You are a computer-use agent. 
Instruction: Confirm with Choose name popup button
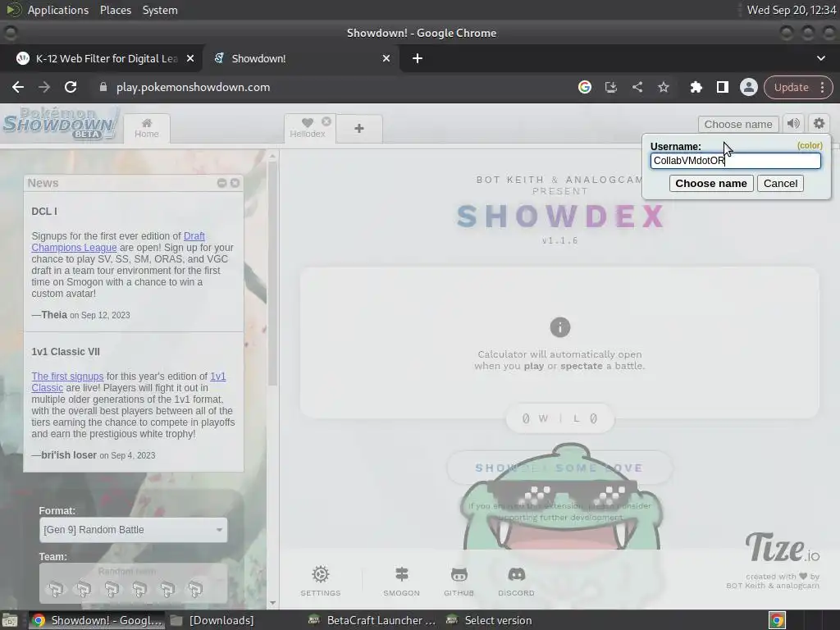711,183
